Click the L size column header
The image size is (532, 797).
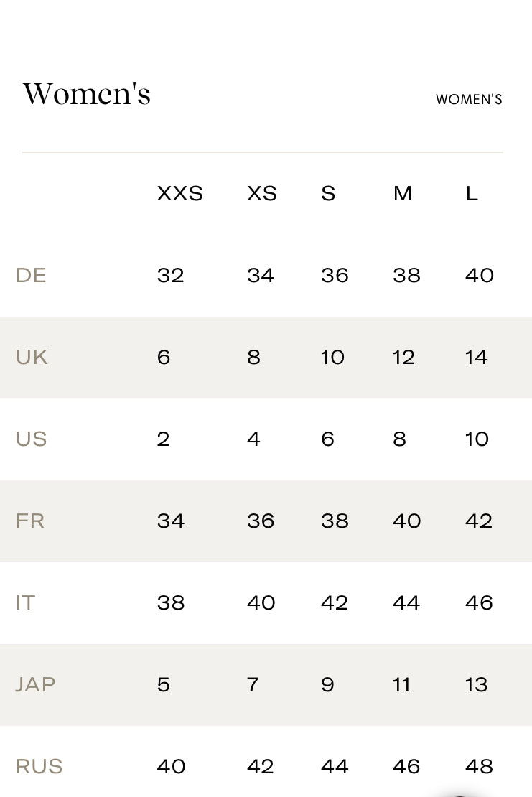click(x=472, y=193)
